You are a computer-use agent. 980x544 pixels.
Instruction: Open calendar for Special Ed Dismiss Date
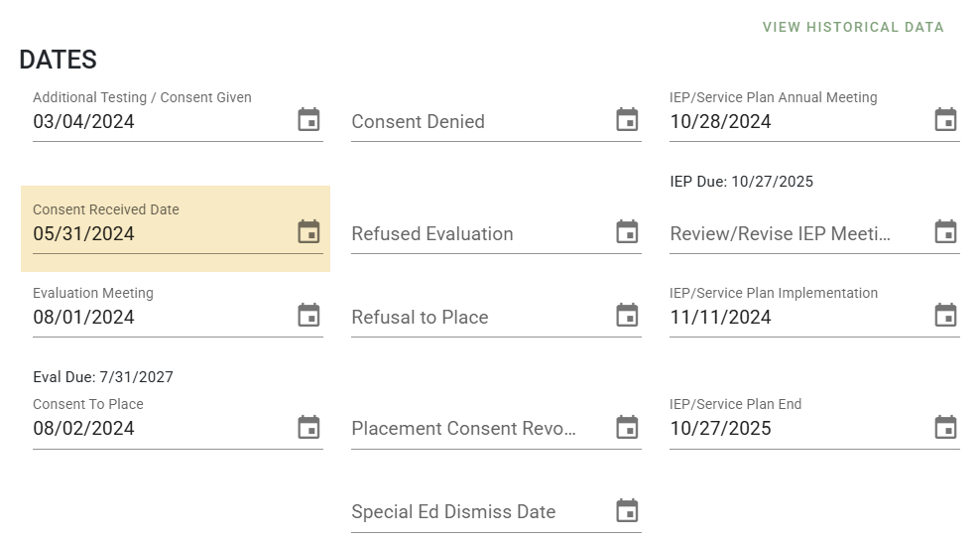[628, 511]
